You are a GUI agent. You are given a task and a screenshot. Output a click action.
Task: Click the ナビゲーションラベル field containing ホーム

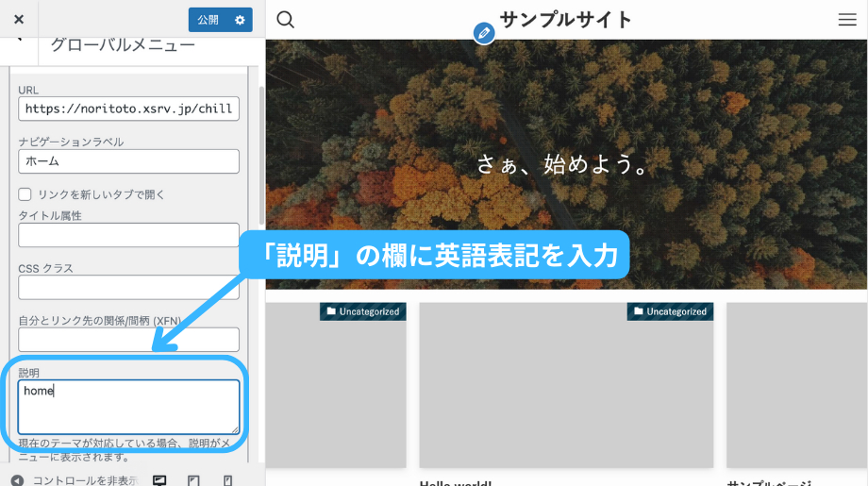coord(128,161)
